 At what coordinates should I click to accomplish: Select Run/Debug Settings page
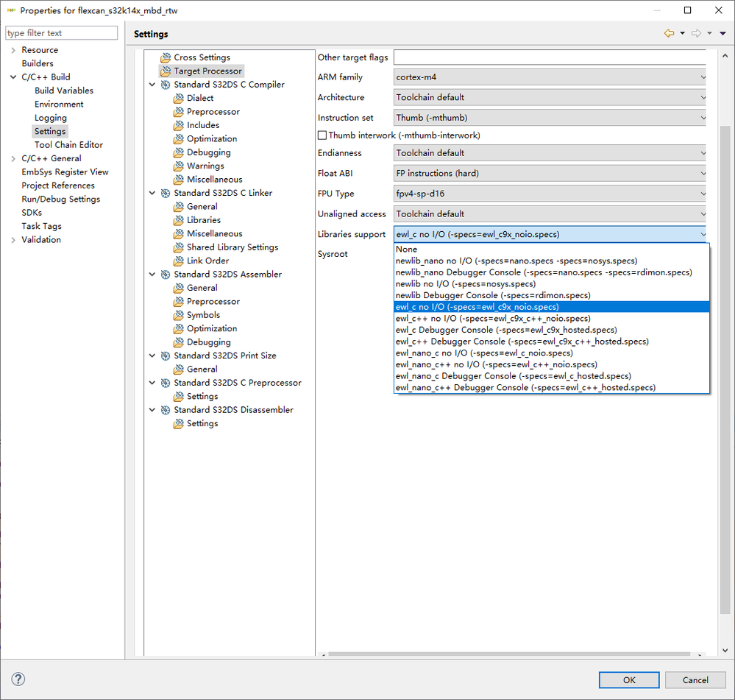[61, 199]
